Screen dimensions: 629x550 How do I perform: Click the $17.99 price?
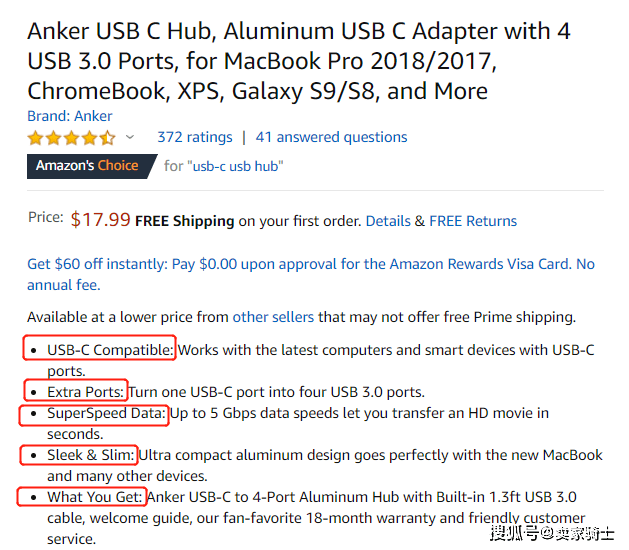click(100, 220)
